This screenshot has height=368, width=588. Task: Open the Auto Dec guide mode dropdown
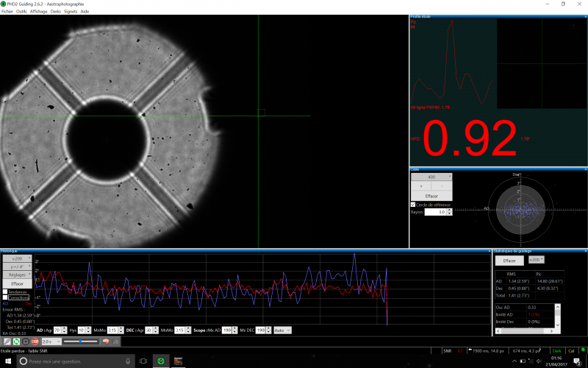tap(282, 330)
